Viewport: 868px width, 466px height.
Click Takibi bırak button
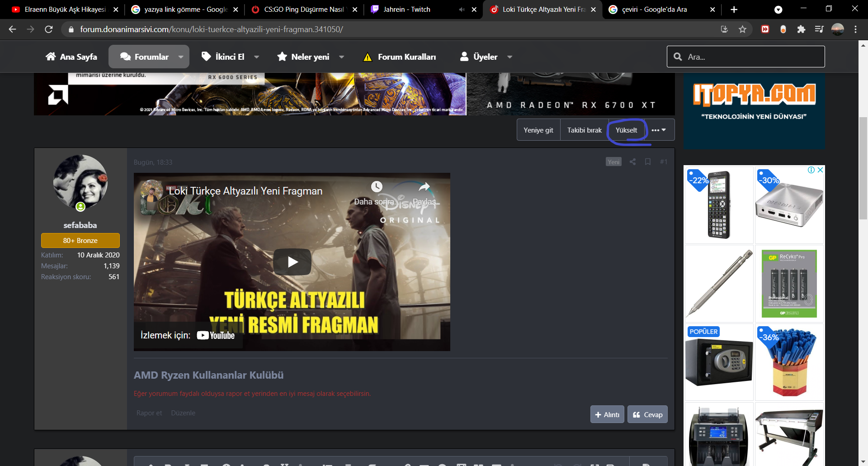click(x=585, y=130)
